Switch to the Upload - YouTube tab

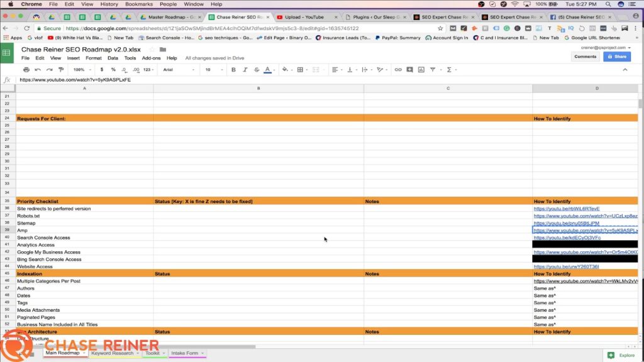coord(304,17)
